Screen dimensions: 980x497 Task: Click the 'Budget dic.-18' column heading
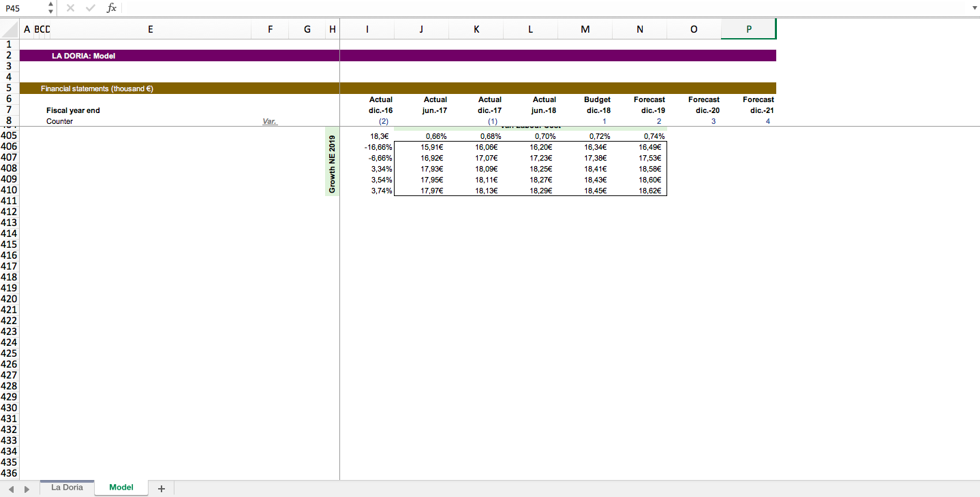598,105
